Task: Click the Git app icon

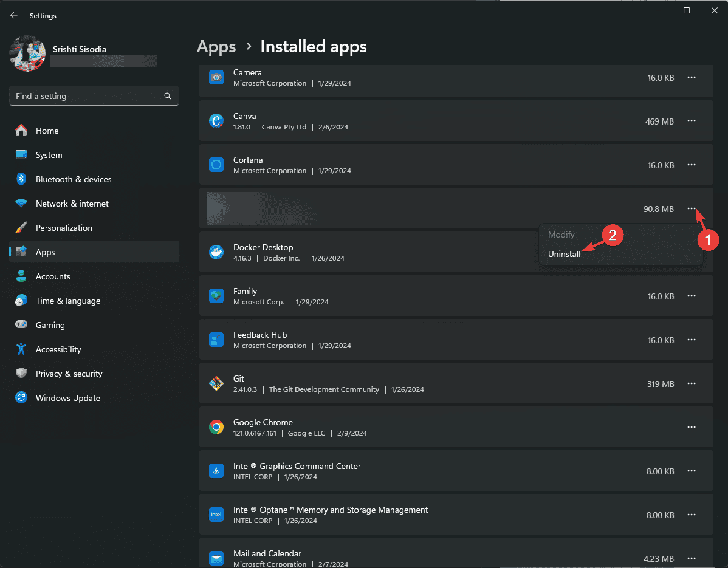Action: [x=216, y=383]
